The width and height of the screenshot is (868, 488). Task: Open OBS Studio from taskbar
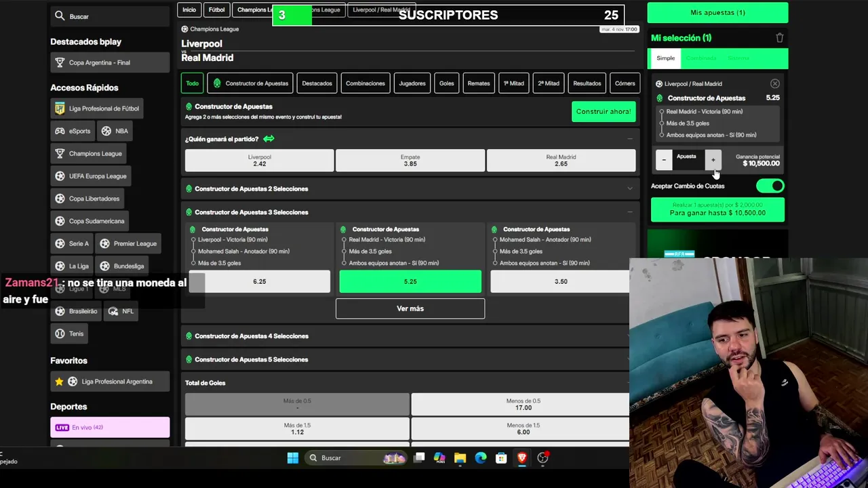(542, 458)
